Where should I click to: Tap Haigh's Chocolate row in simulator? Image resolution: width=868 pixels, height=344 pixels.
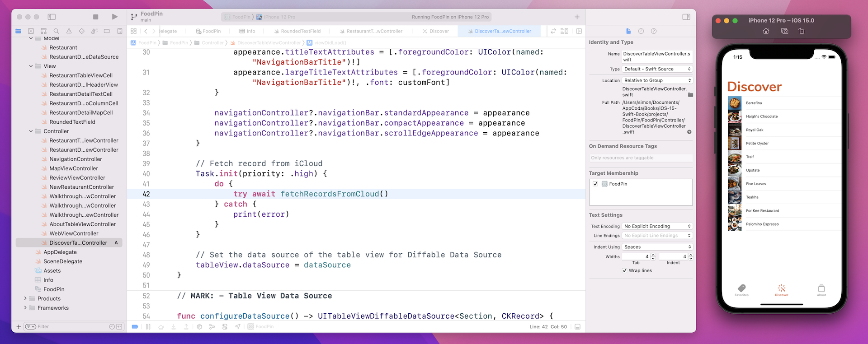click(762, 116)
